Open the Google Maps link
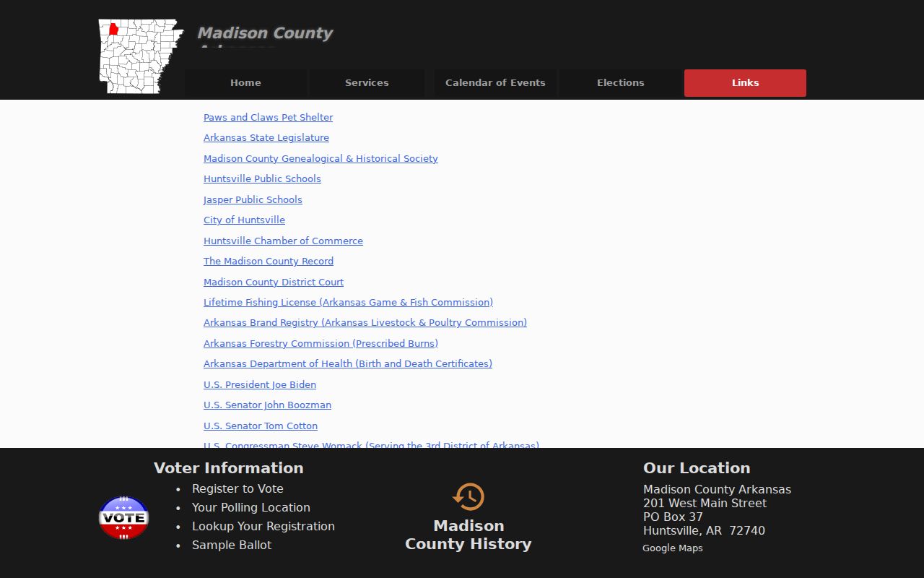The height and width of the screenshot is (578, 924). 672,548
